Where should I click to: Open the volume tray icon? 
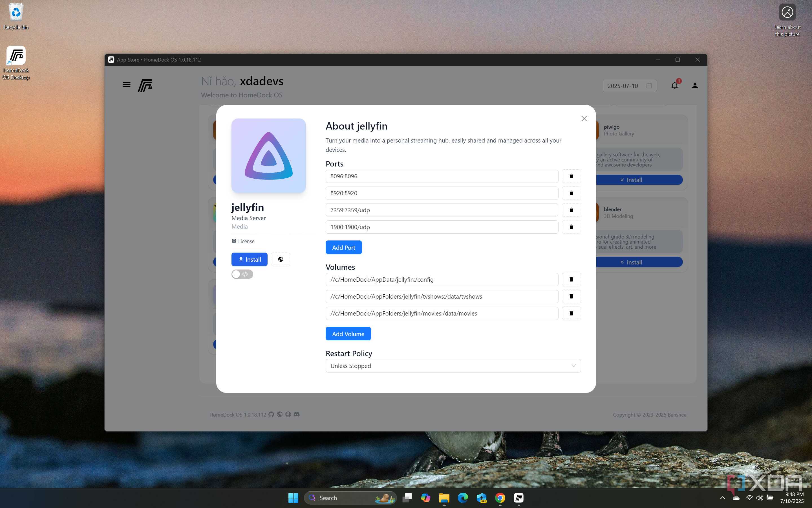click(x=760, y=498)
